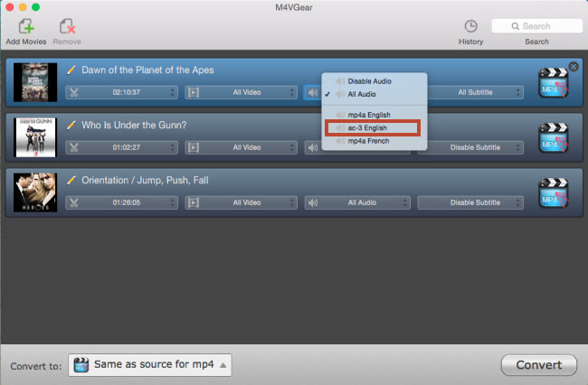Click the Search input field
This screenshot has height=385, width=588.
pyautogui.click(x=536, y=26)
